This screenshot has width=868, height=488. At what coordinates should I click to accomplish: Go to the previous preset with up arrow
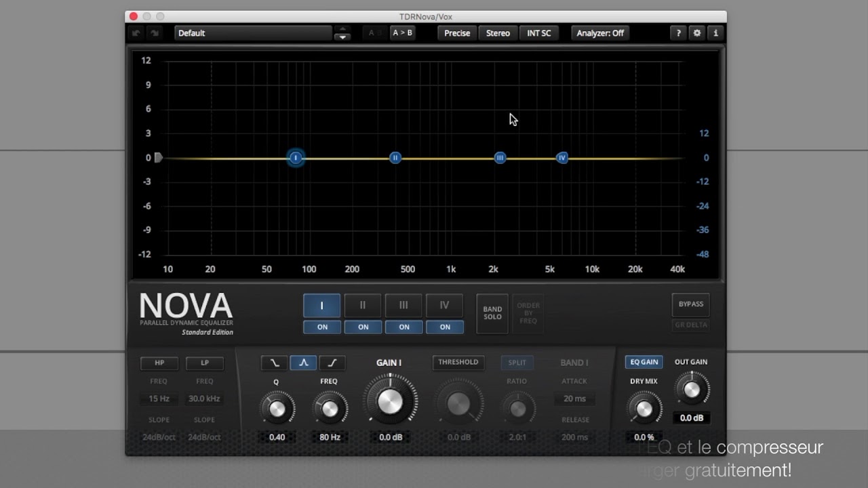[x=342, y=29]
